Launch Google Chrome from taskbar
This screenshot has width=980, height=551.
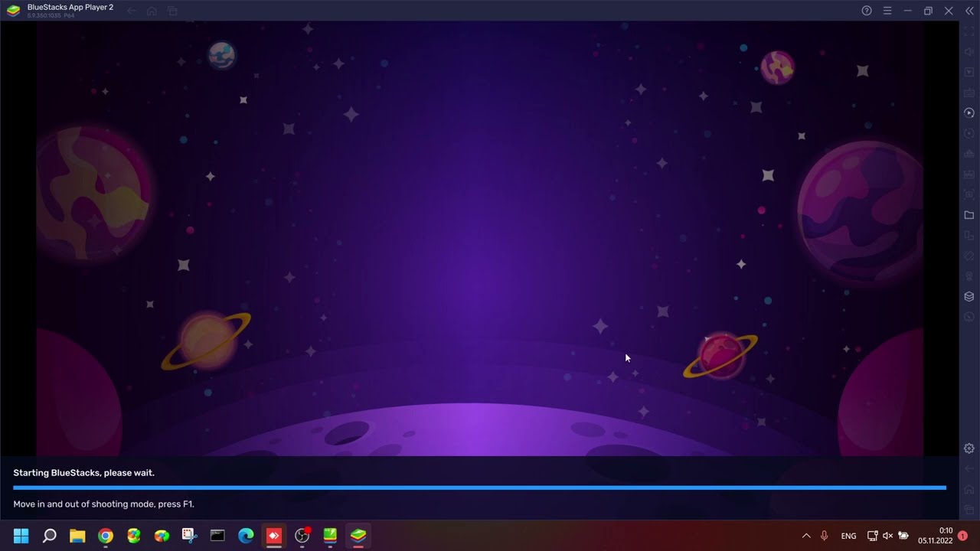[x=106, y=536]
